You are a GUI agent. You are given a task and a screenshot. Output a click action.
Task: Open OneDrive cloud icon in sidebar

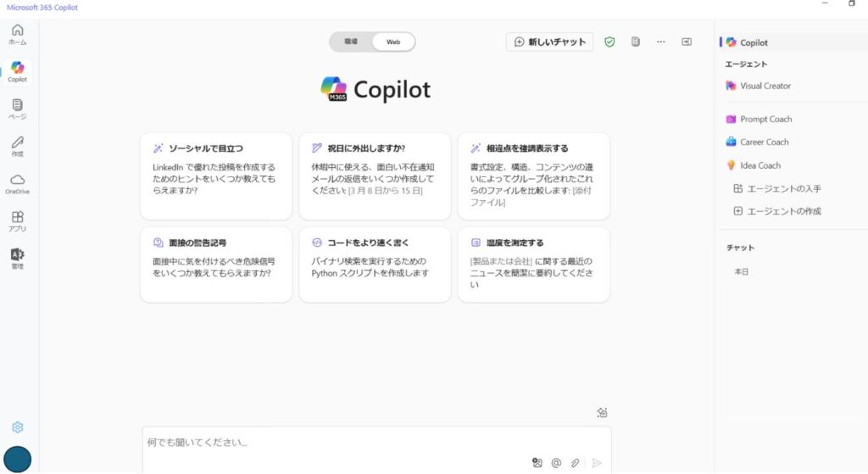(17, 184)
